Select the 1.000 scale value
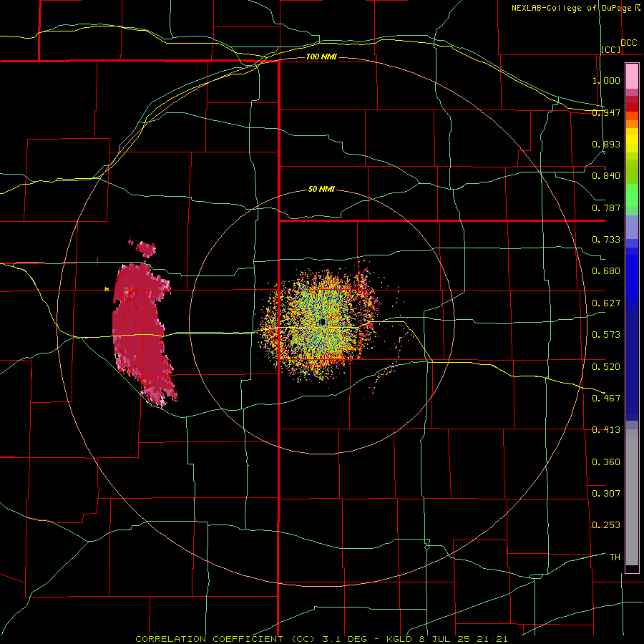Viewport: 644px width, 644px height. tap(606, 80)
